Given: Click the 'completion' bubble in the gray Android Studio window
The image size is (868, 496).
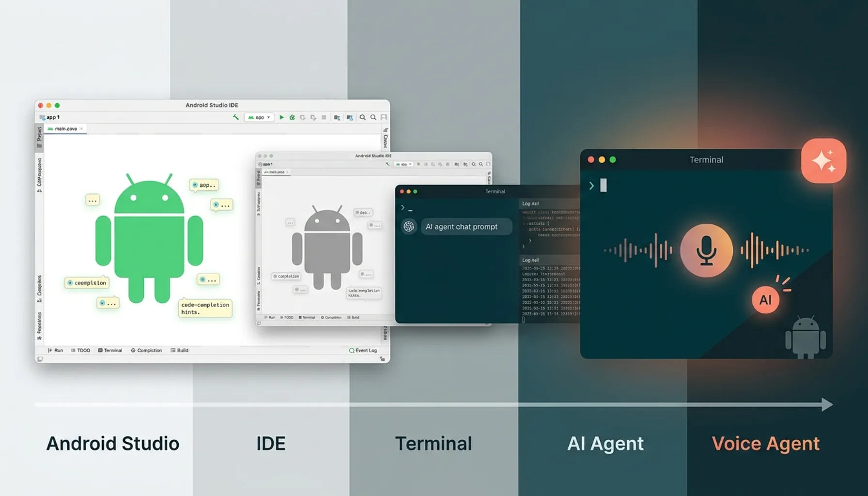Looking at the screenshot, I should pyautogui.click(x=286, y=276).
